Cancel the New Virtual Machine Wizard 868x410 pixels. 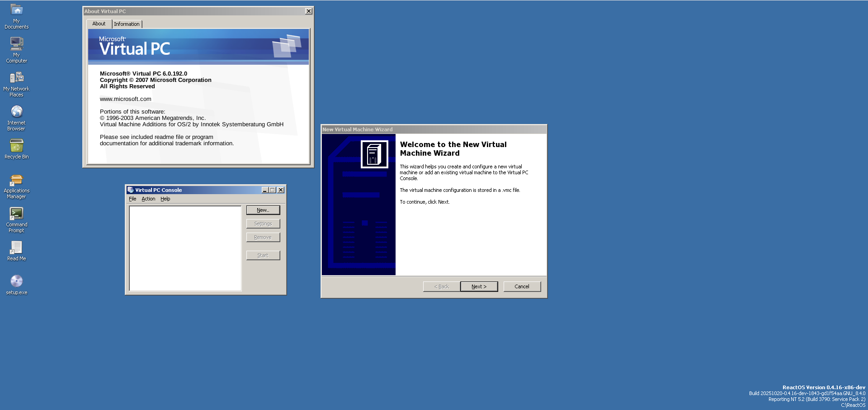click(x=522, y=286)
